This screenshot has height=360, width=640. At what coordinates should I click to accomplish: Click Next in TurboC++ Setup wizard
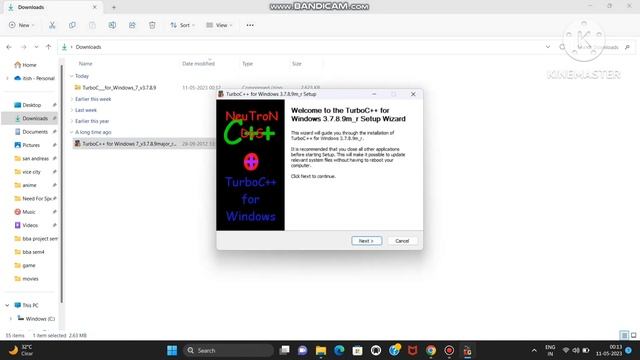coord(367,241)
